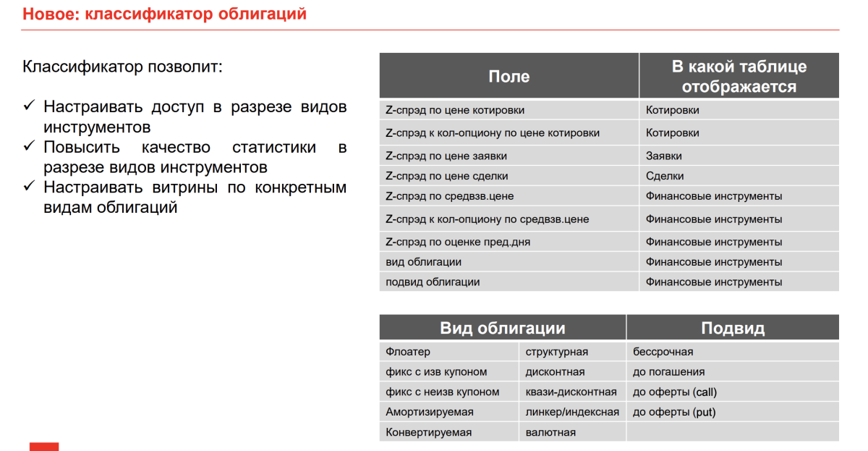Click the "Поле" column header
This screenshot has height=451, width=868.
509,76
